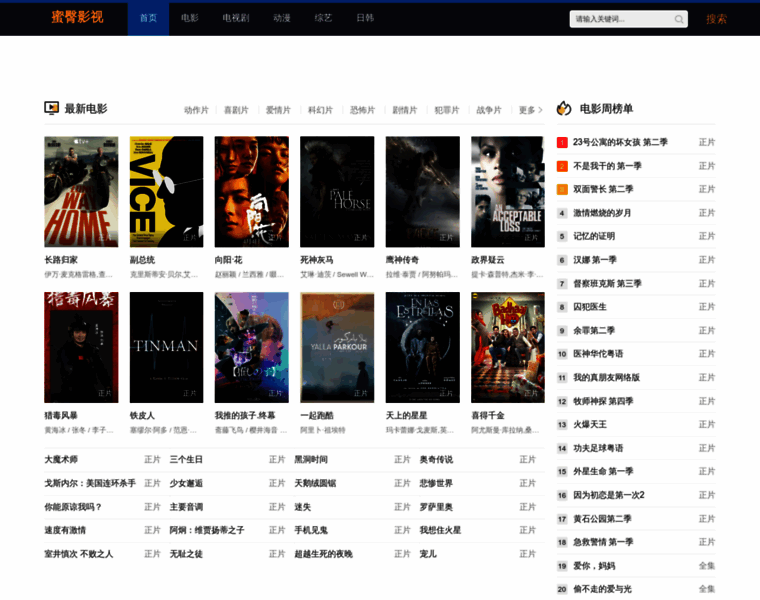
Task: Open 因为初恋是第一次2 ranking entry
Action: tap(609, 495)
